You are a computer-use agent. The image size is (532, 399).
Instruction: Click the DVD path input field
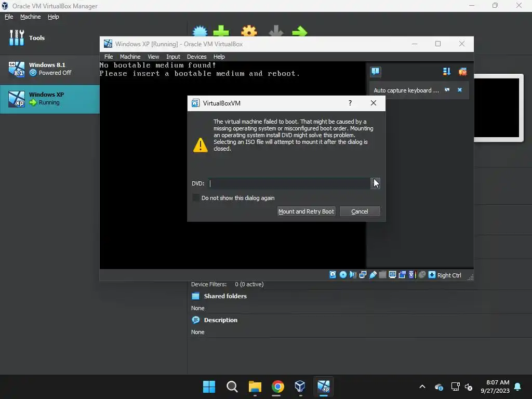[x=289, y=183]
